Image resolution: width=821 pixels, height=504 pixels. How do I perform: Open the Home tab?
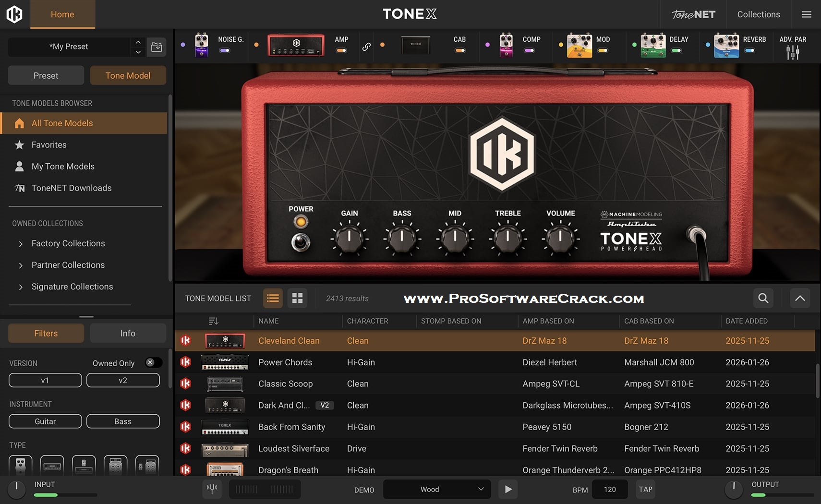coord(62,14)
